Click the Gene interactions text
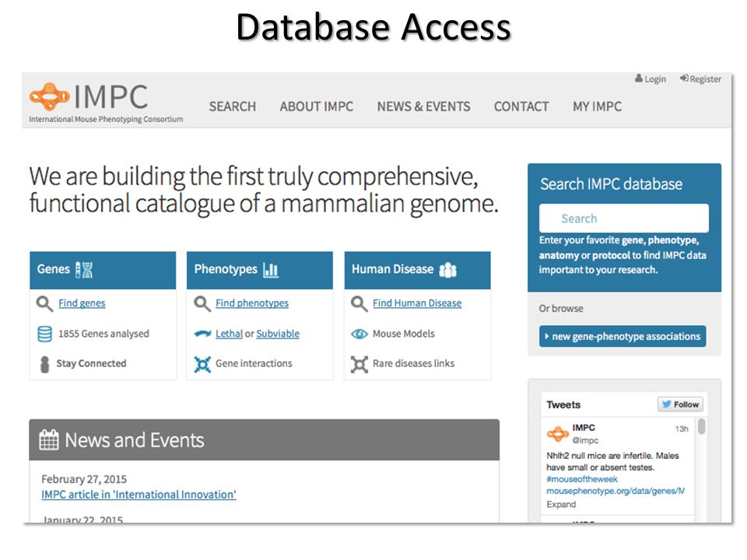The width and height of the screenshot is (747, 560). (x=254, y=363)
